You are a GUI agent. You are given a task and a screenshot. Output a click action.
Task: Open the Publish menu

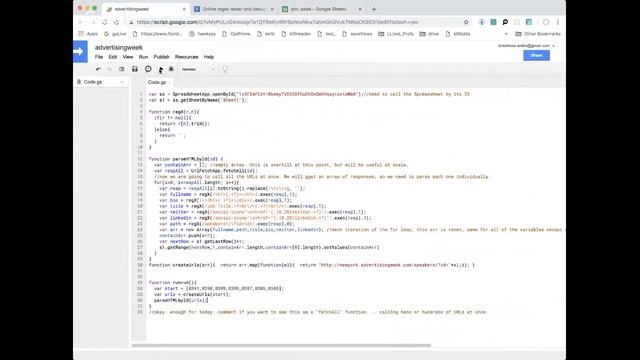tap(161, 57)
